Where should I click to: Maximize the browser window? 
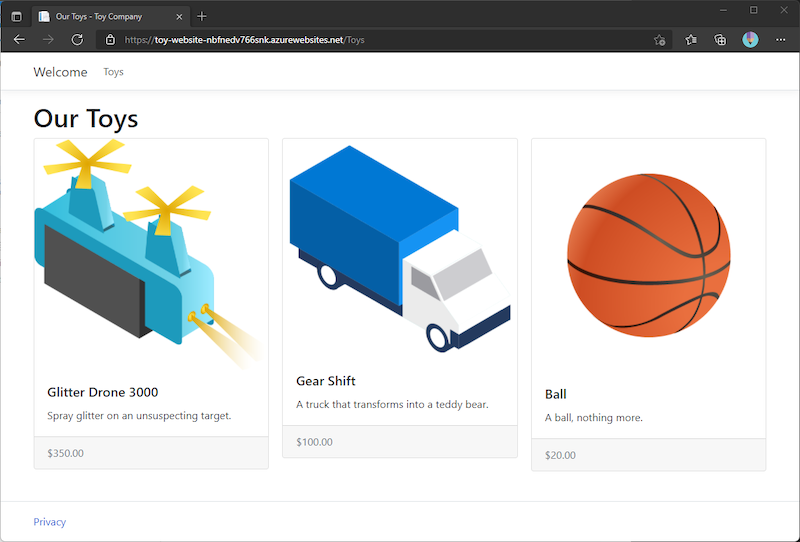754,10
